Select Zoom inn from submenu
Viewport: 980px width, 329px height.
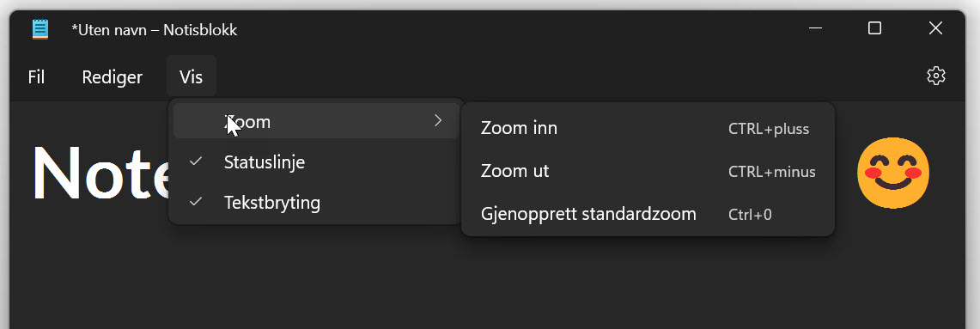click(x=648, y=129)
